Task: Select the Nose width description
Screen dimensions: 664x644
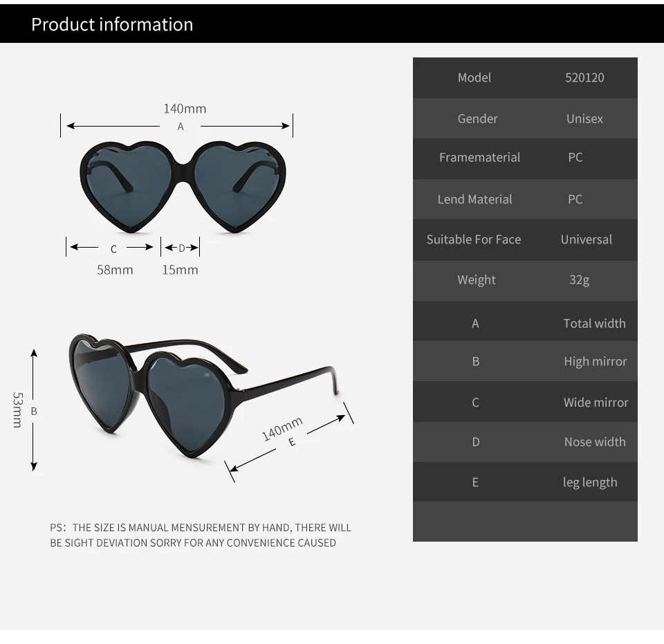Action: [x=594, y=442]
